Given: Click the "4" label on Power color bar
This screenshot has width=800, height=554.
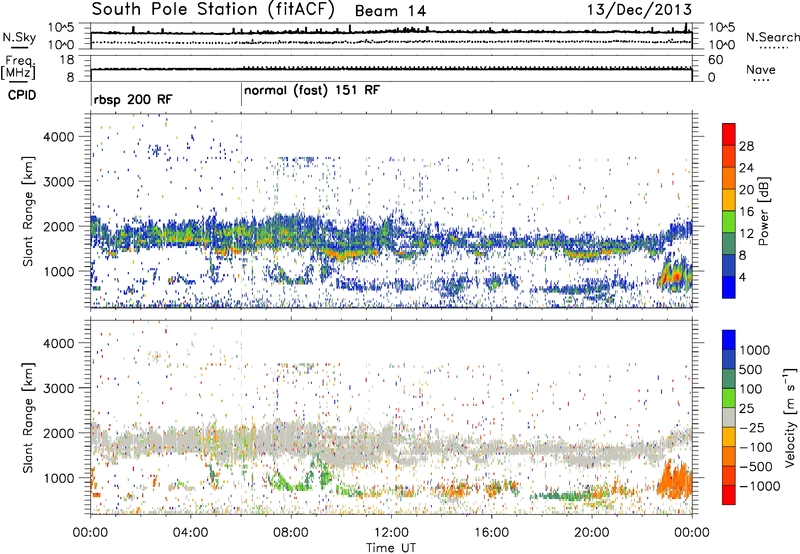Looking at the screenshot, I should click(742, 278).
